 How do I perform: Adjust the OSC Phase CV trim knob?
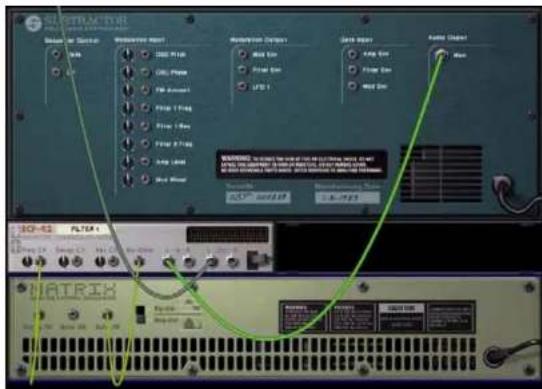point(128,72)
